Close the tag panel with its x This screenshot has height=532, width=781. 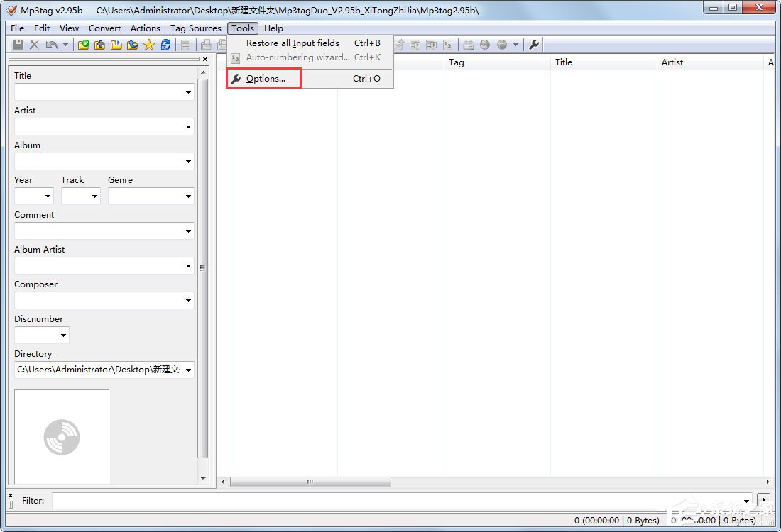(205, 59)
